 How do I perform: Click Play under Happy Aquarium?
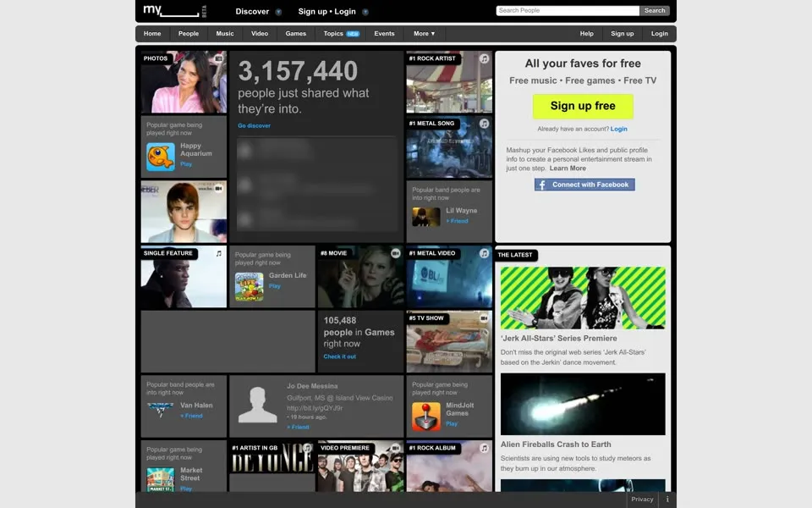coord(186,164)
